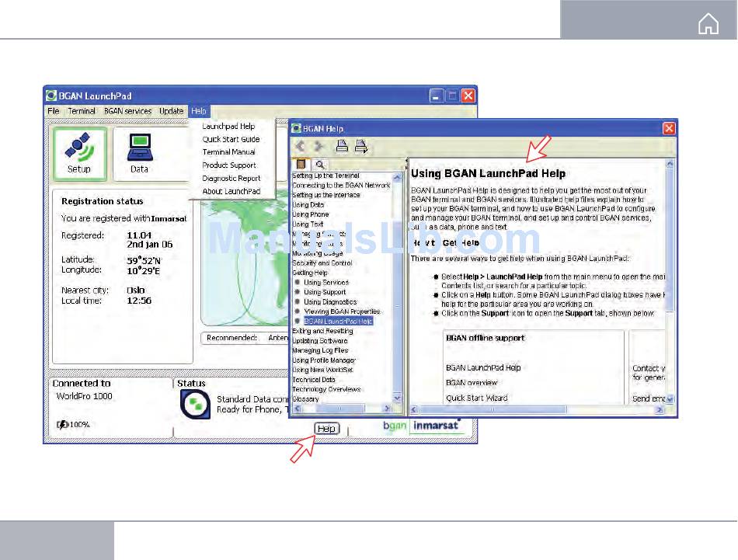Select Setting Up the Terminal topic
Screen dimensions: 738x560
coord(325,176)
